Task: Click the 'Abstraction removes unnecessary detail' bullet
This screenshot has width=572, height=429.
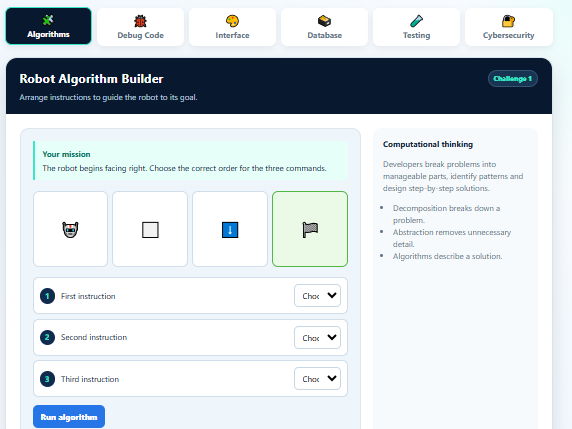Action: 452,238
